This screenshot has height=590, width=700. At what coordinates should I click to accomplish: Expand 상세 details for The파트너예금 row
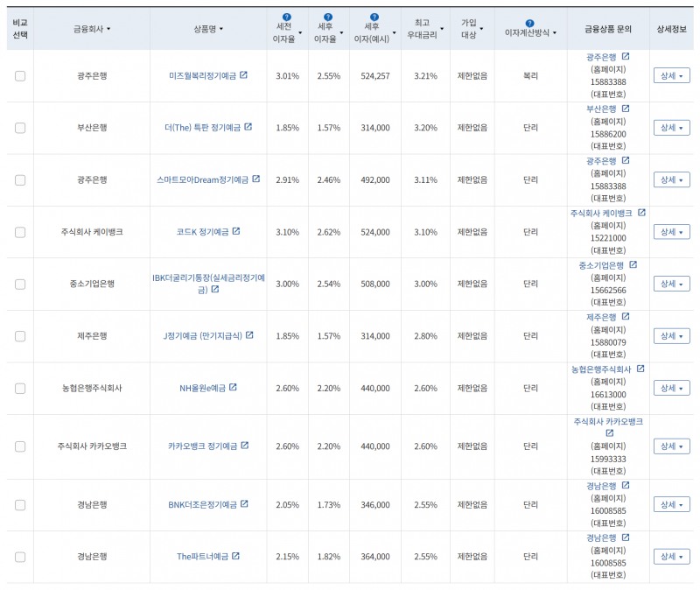(671, 557)
